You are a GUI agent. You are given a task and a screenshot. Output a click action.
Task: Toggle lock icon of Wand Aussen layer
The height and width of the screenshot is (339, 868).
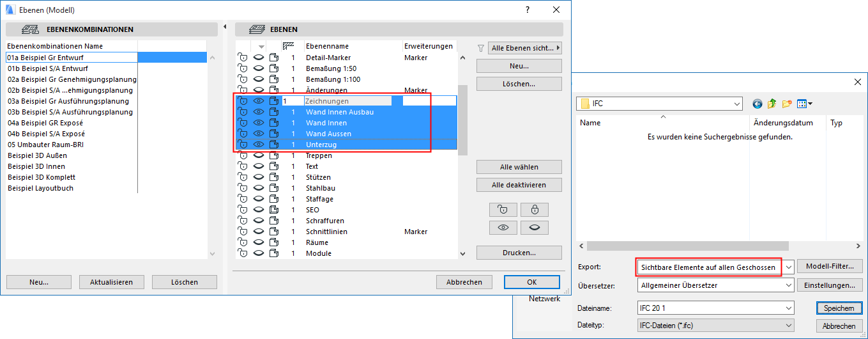[x=243, y=134]
